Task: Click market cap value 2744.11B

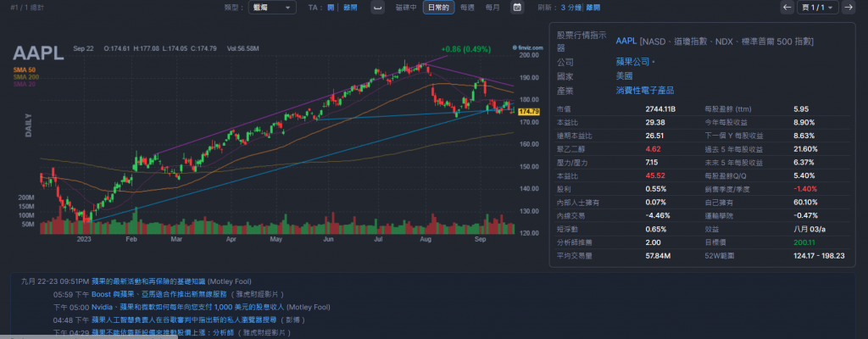Action: [660, 108]
